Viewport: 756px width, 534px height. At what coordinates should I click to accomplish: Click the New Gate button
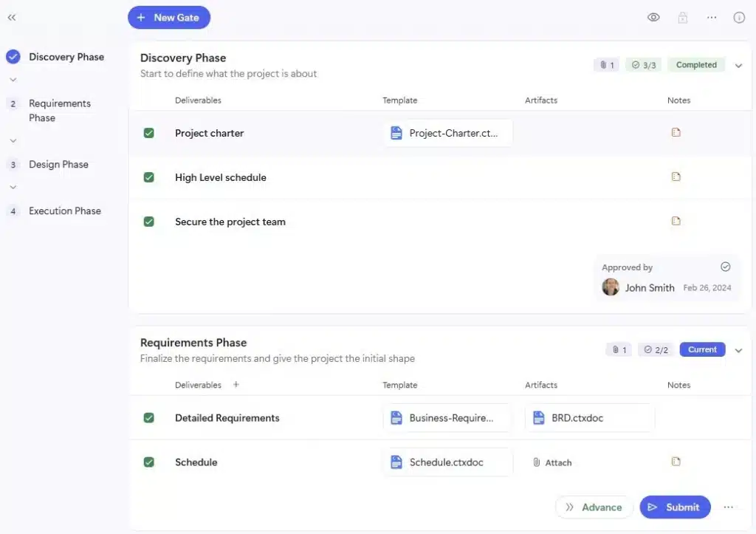(x=169, y=18)
